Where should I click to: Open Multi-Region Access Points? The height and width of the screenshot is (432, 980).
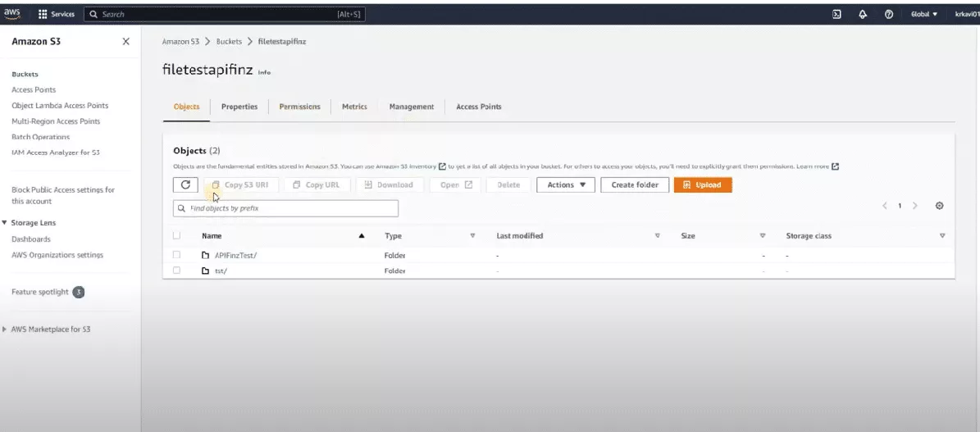click(x=57, y=121)
